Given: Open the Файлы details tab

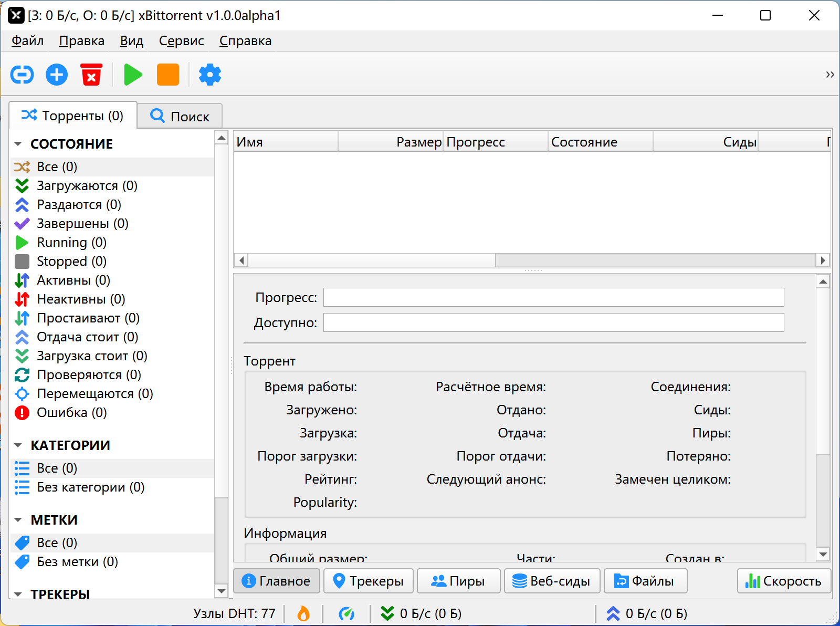Looking at the screenshot, I should tap(645, 581).
